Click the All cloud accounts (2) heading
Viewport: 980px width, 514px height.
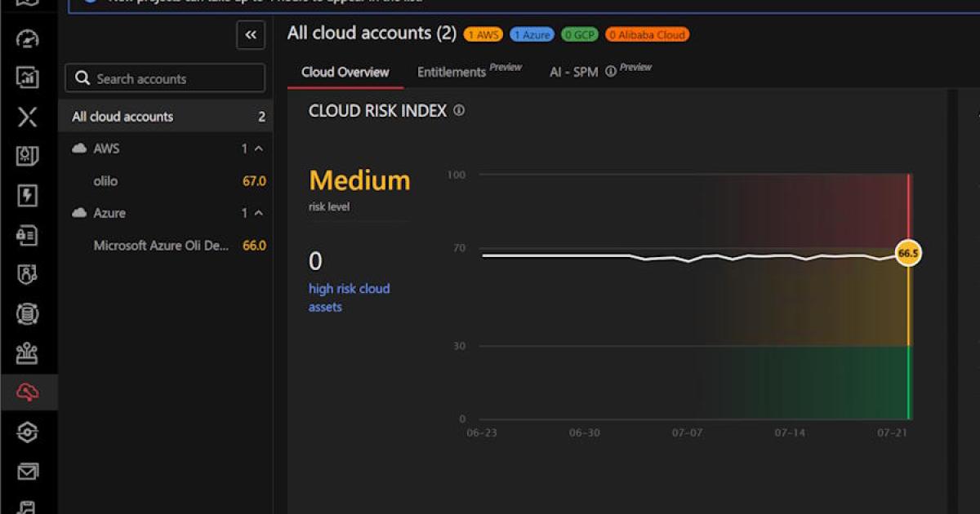point(372,33)
